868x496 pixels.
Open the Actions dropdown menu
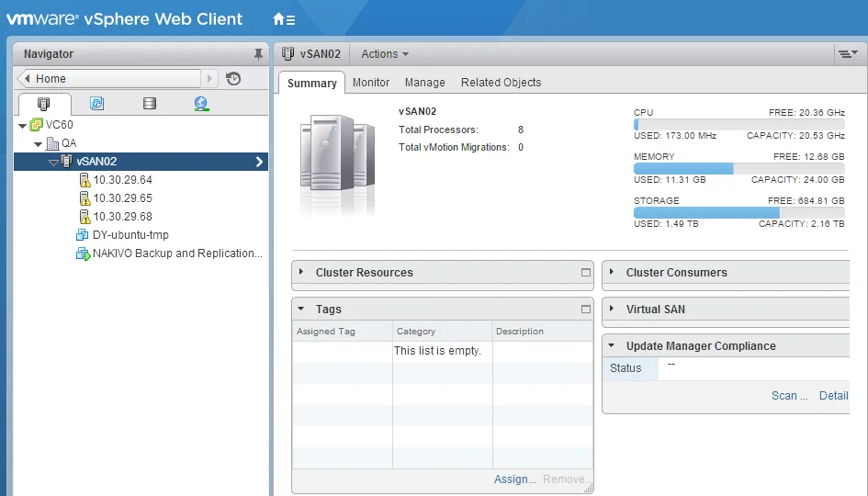pyautogui.click(x=385, y=54)
